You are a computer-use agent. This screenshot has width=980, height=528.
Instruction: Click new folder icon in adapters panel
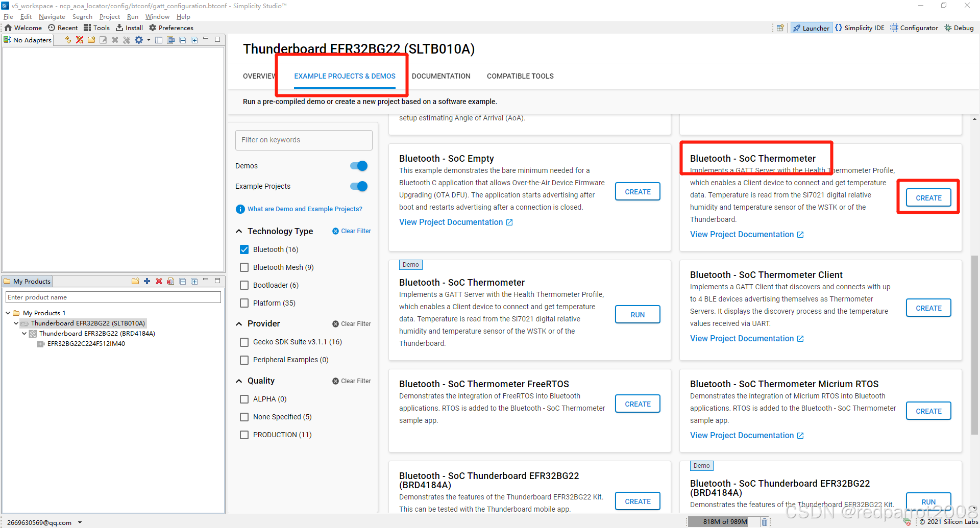[x=91, y=40]
